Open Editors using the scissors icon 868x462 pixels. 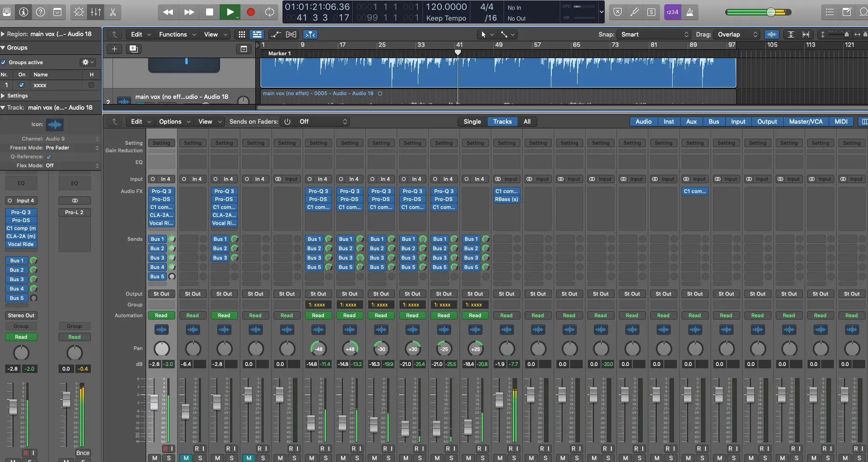coord(112,12)
